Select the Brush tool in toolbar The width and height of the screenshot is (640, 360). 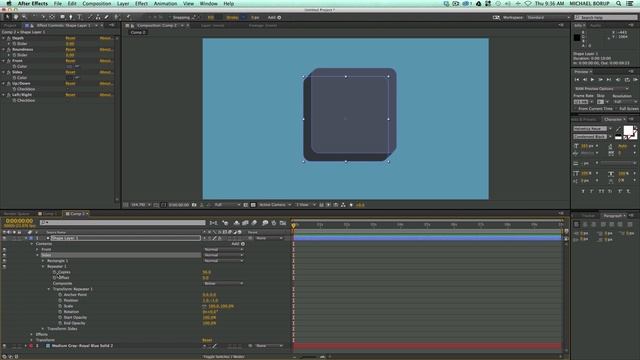90,17
